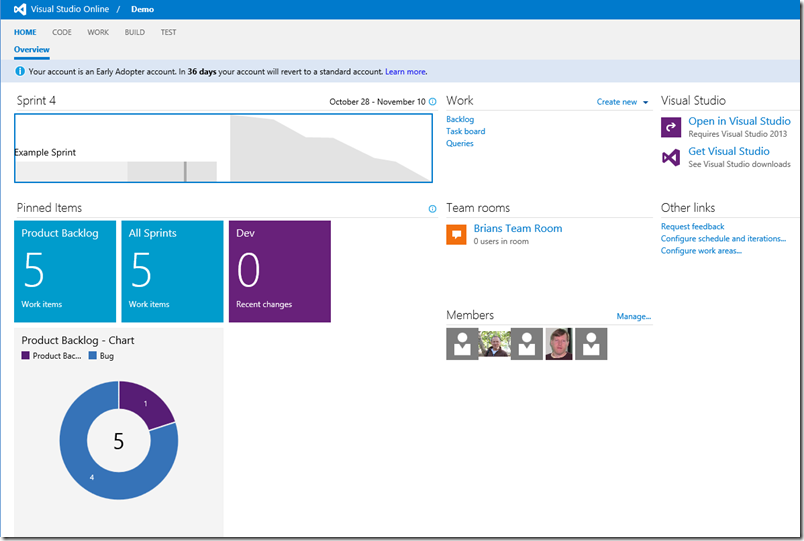Click the Sprint 4 capacity bar
The height and width of the screenshot is (541, 804).
coord(116,171)
